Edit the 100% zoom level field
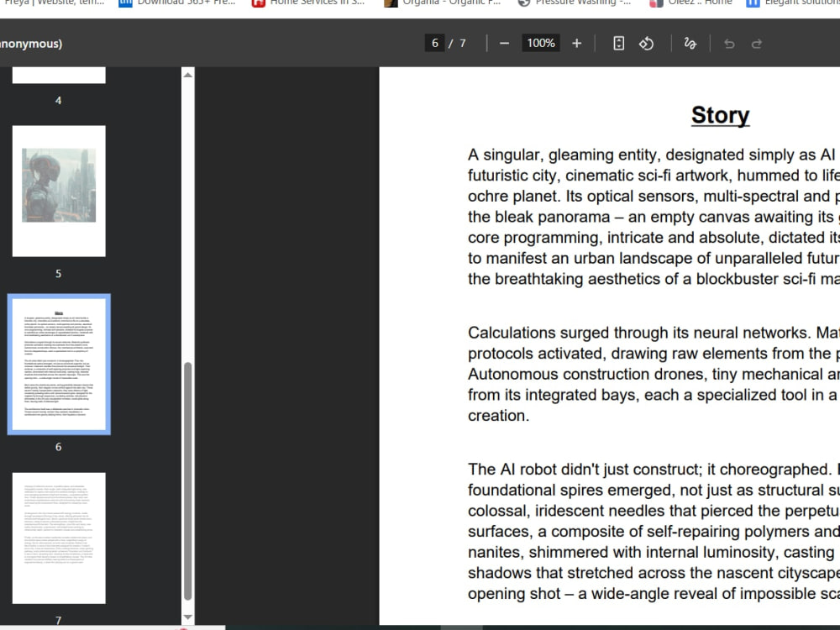The image size is (840, 630). [x=540, y=44]
